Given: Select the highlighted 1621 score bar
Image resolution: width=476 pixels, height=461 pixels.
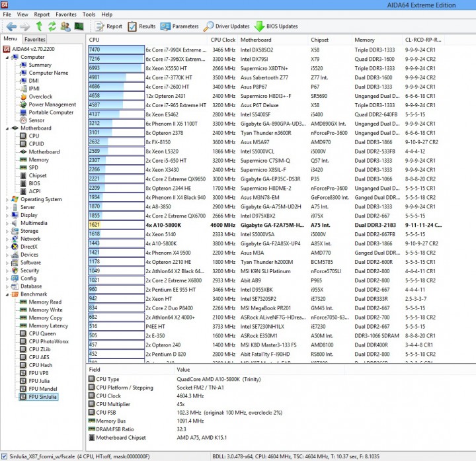Looking at the screenshot, I should tap(116, 225).
